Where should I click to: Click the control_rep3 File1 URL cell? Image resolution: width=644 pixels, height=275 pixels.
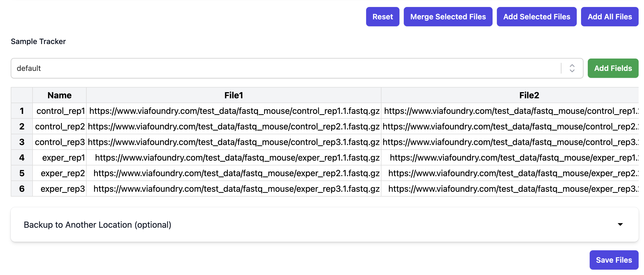233,142
